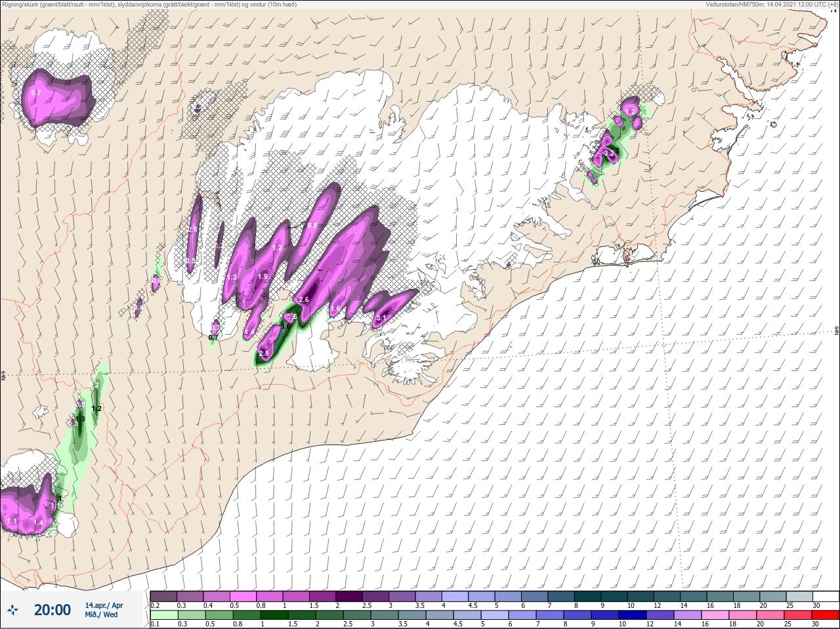Click the 1.1 value in bottom-left snow area
The height and width of the screenshot is (629, 840).
click(12, 521)
